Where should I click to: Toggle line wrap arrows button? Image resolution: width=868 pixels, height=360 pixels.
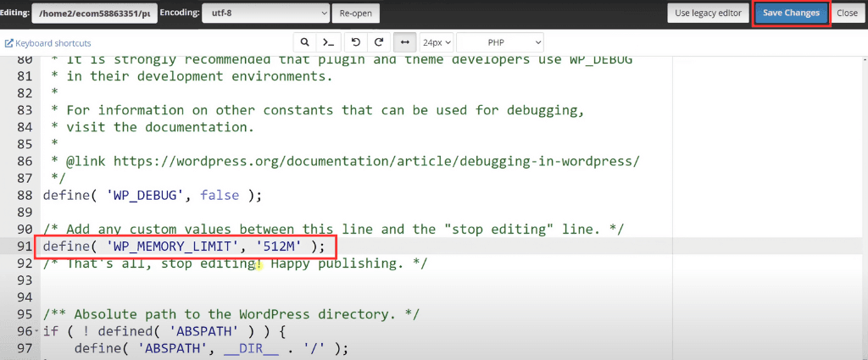(405, 42)
